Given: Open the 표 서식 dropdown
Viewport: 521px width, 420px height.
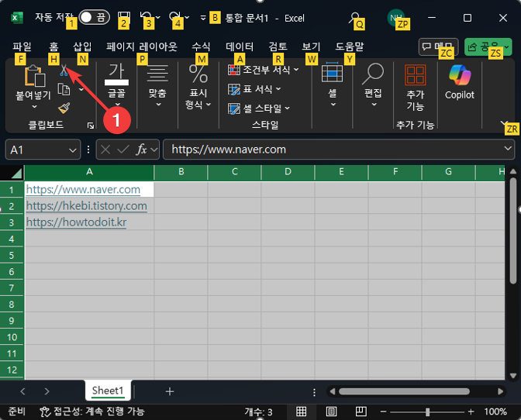Looking at the screenshot, I should click(254, 89).
